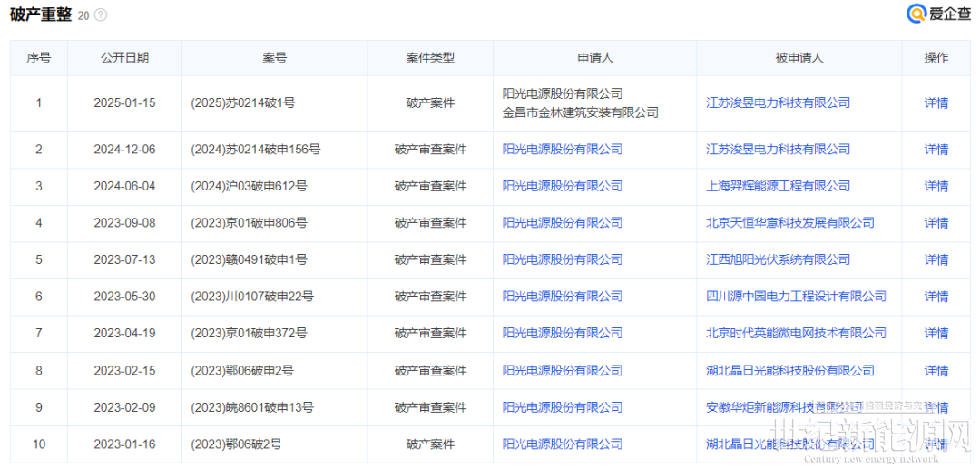Screen dimensions: 980x468
Task: Click the date 2023-05-30
Action: (124, 297)
